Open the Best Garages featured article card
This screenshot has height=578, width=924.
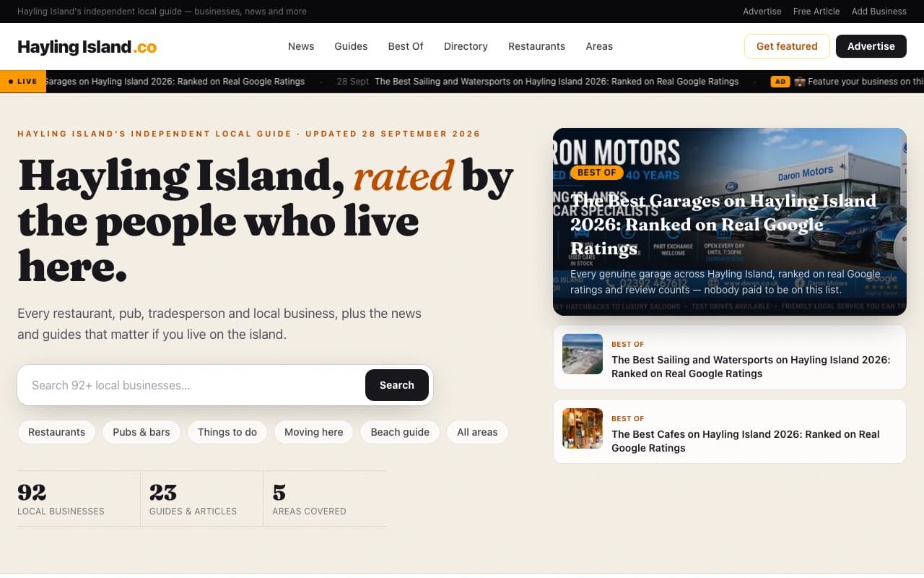730,222
